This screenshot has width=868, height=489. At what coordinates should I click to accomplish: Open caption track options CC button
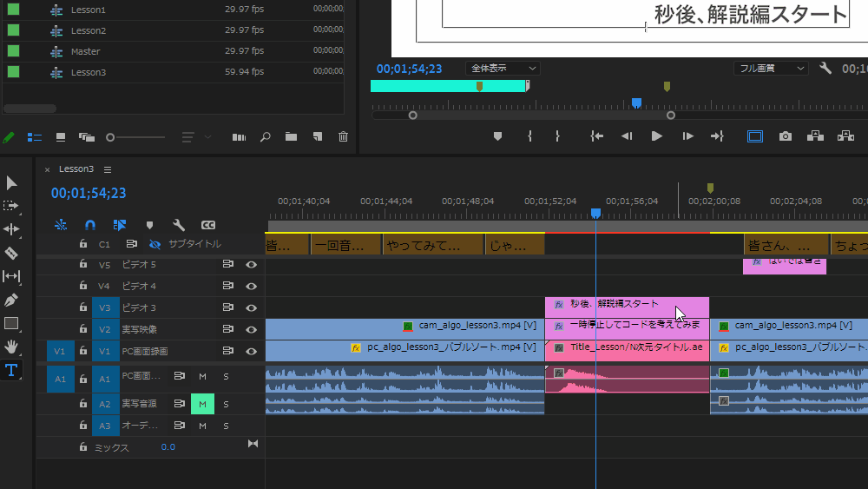(x=208, y=225)
